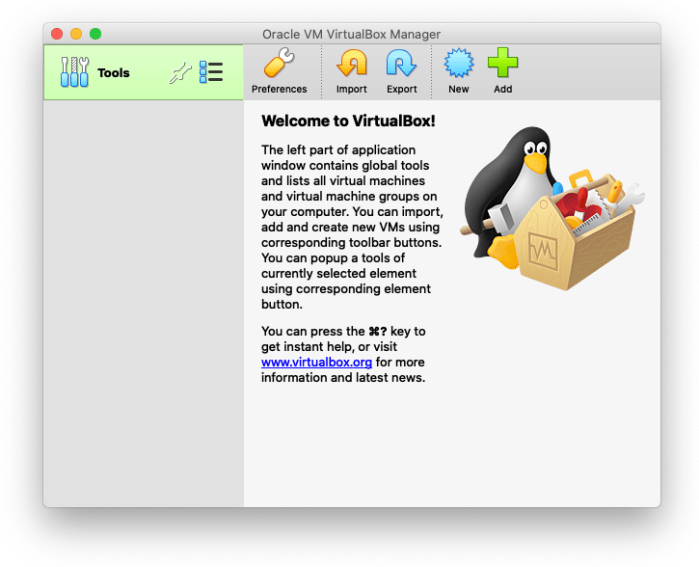Click the Add text label in toolbar
Screen dimensions: 699x567
point(502,89)
